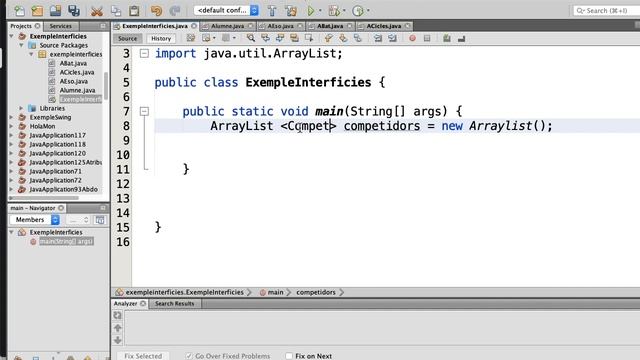Click the History view button
Image resolution: width=640 pixels, height=360 pixels.
point(161,38)
